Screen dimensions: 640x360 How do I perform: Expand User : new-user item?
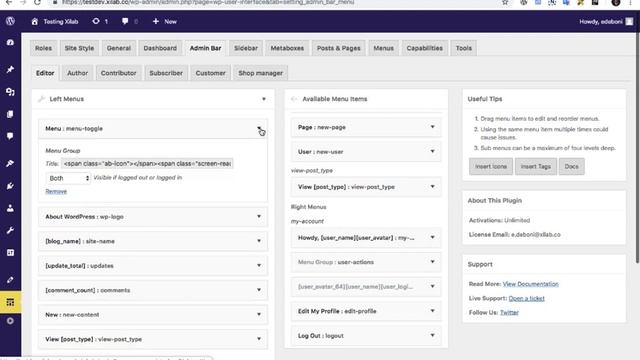(x=432, y=151)
